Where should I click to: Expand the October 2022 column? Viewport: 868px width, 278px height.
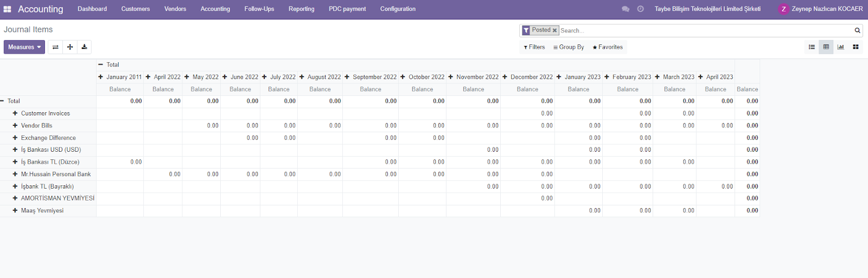[403, 77]
